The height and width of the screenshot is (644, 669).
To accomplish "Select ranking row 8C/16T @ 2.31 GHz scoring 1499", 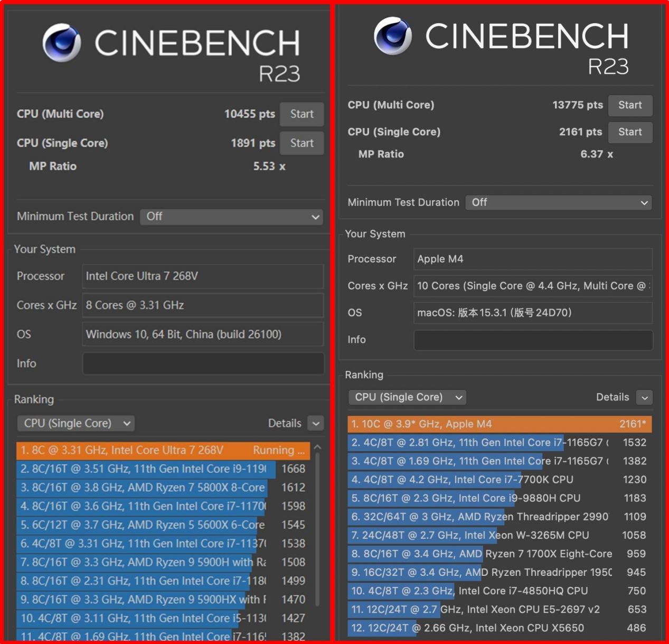I will pos(163,581).
